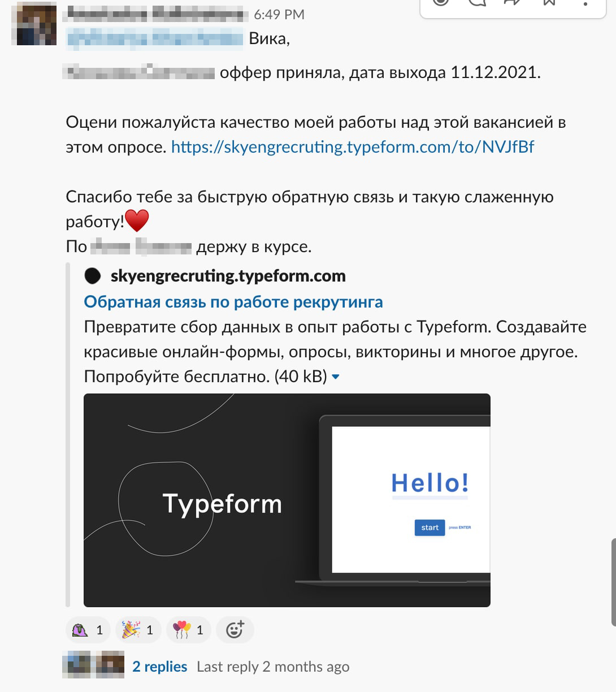Open the thread via the 2 replies link

click(159, 667)
